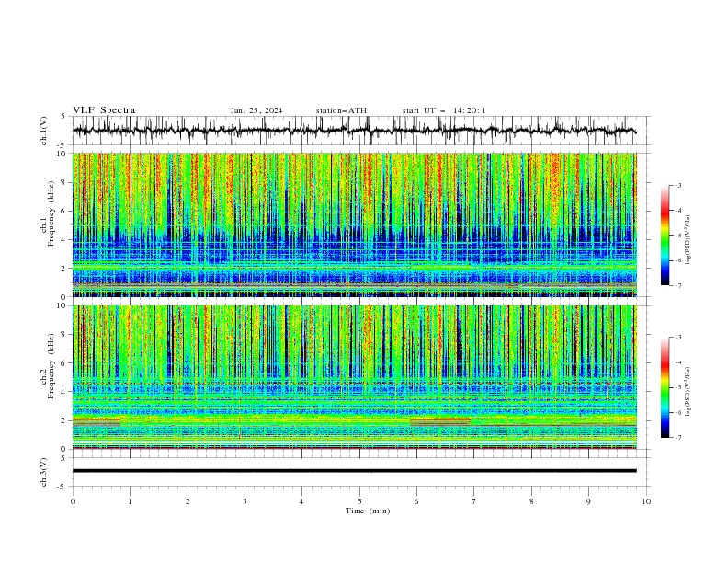This screenshot has width=728, height=563.
Task: Click the time axis tick label '10'
Action: 646,501
